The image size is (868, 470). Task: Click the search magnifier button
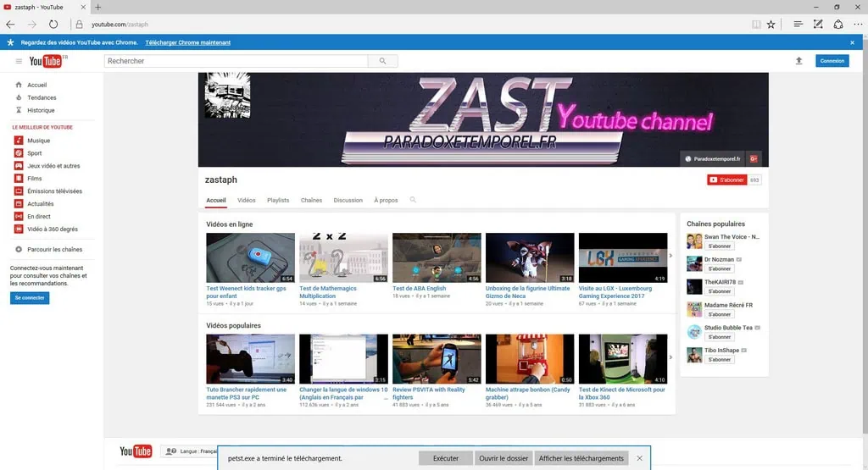(382, 61)
